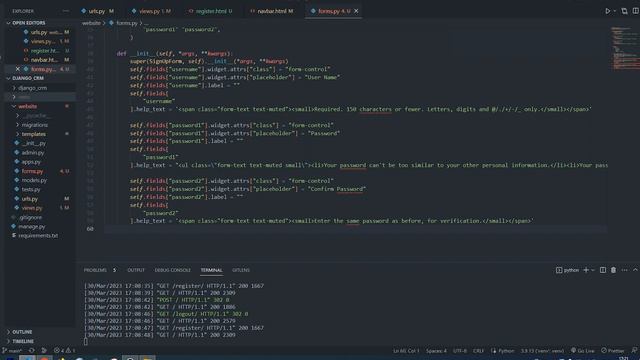The width and height of the screenshot is (640, 360).
Task: Click the code minimap preview
Action: pyautogui.click(x=625, y=48)
